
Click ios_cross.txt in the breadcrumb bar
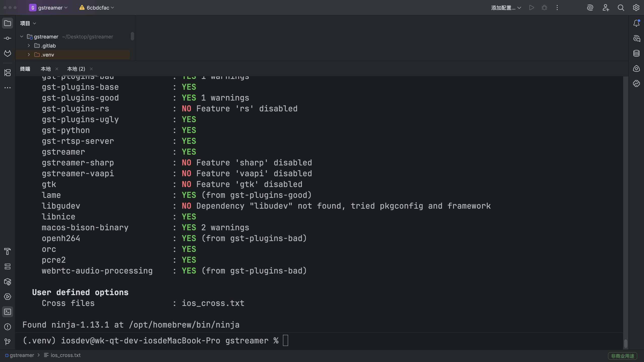(65, 355)
